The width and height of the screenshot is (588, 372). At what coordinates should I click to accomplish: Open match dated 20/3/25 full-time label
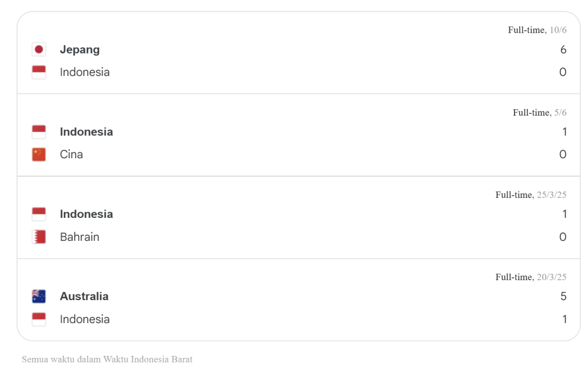pyautogui.click(x=531, y=277)
